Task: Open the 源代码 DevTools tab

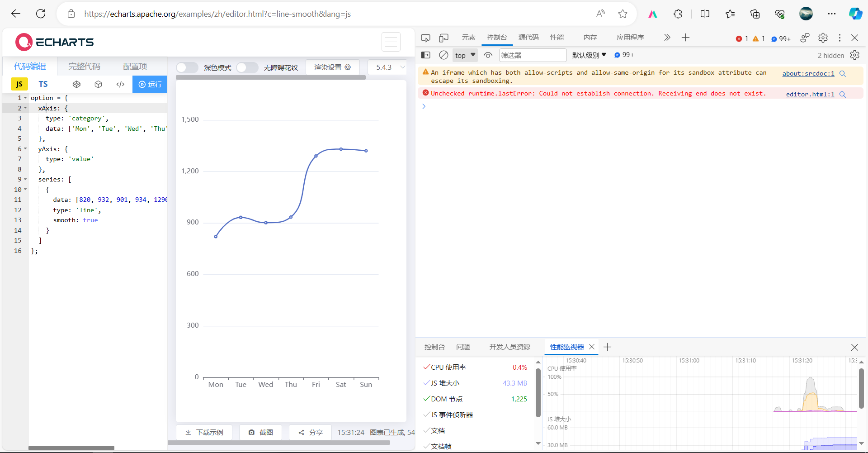Action: (x=528, y=38)
